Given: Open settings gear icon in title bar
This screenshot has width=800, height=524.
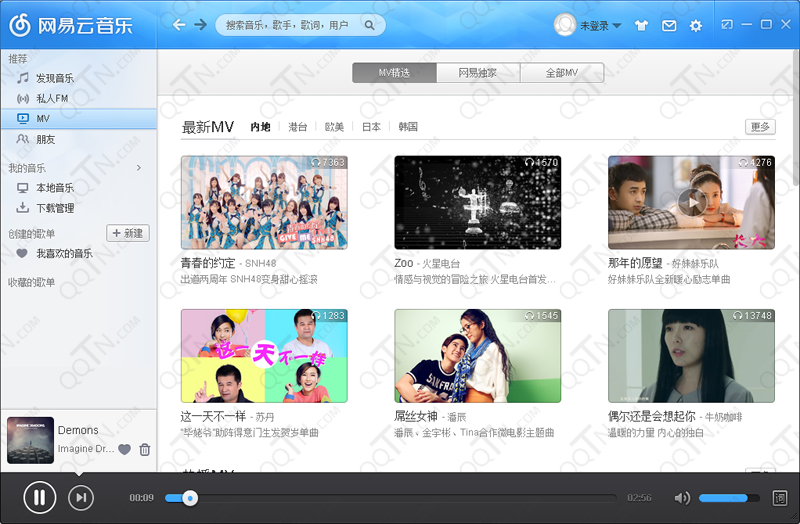Looking at the screenshot, I should (x=695, y=25).
